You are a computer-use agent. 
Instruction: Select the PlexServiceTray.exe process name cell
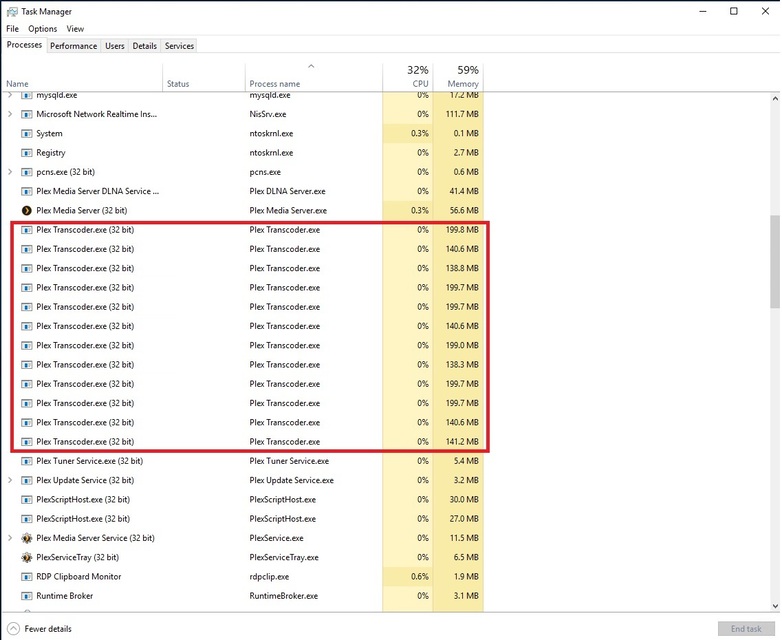click(284, 557)
